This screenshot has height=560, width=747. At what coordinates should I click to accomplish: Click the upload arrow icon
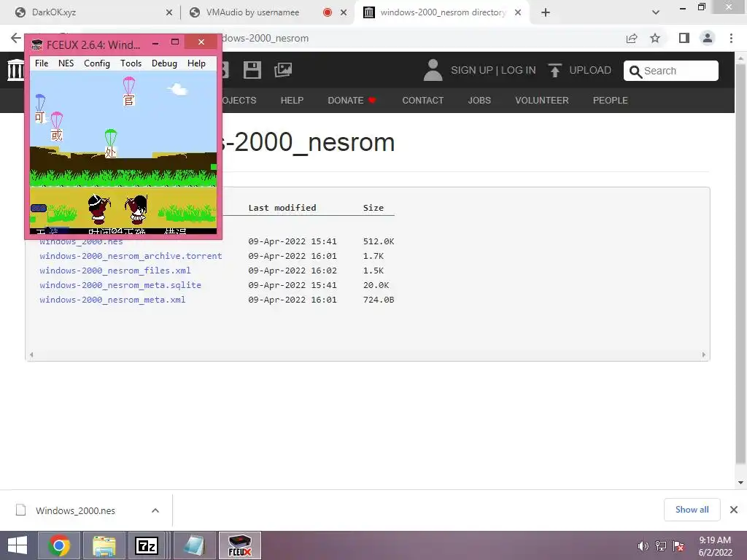pyautogui.click(x=554, y=71)
